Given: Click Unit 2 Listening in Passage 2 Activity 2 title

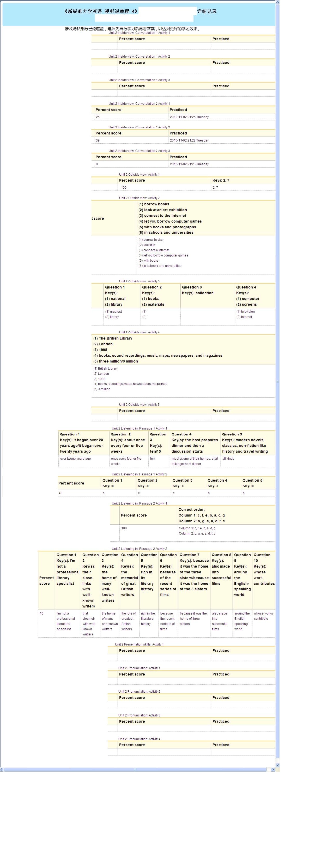Looking at the screenshot, I should (139, 548).
